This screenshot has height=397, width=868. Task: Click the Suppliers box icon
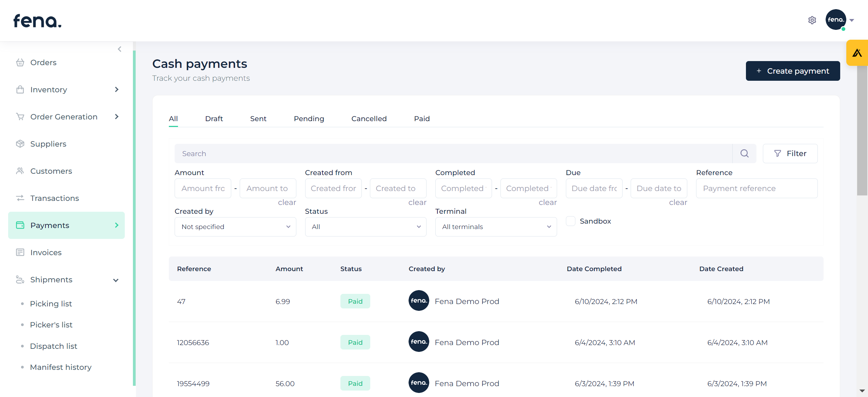20,144
